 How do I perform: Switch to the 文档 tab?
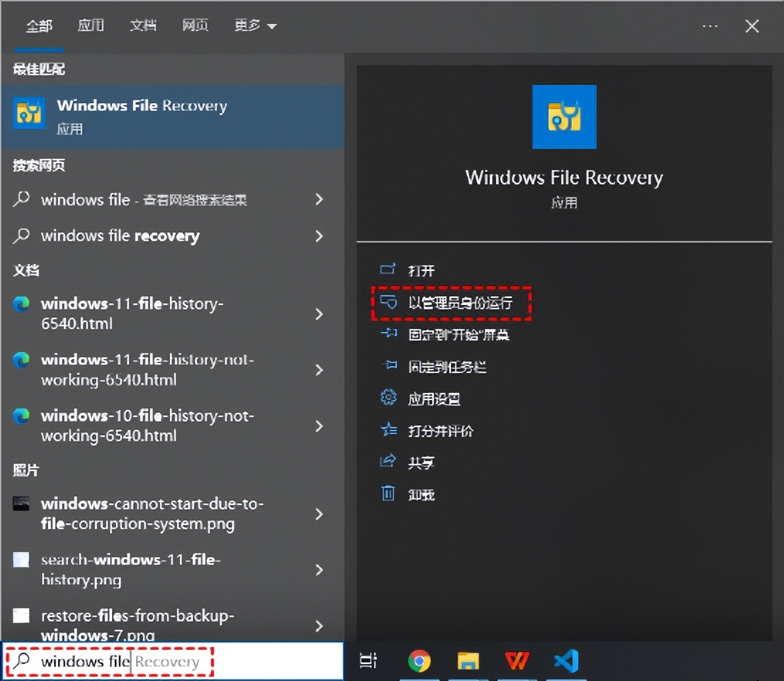(143, 26)
